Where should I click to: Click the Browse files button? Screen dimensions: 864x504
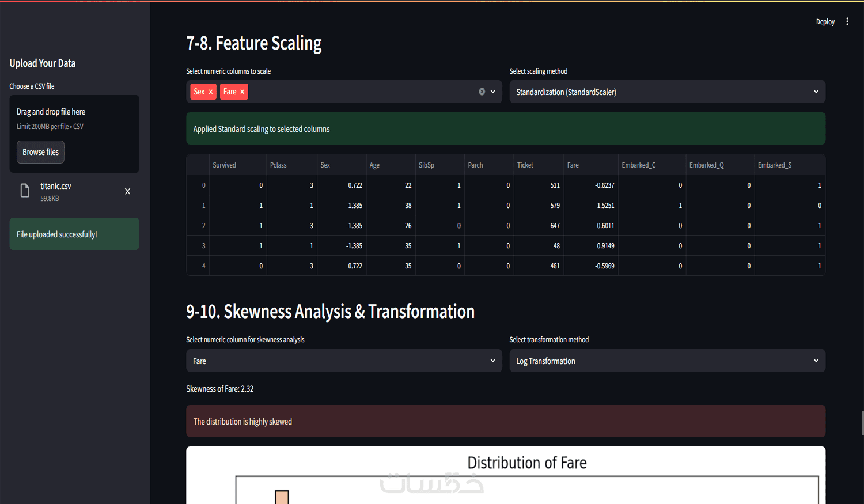(x=40, y=152)
